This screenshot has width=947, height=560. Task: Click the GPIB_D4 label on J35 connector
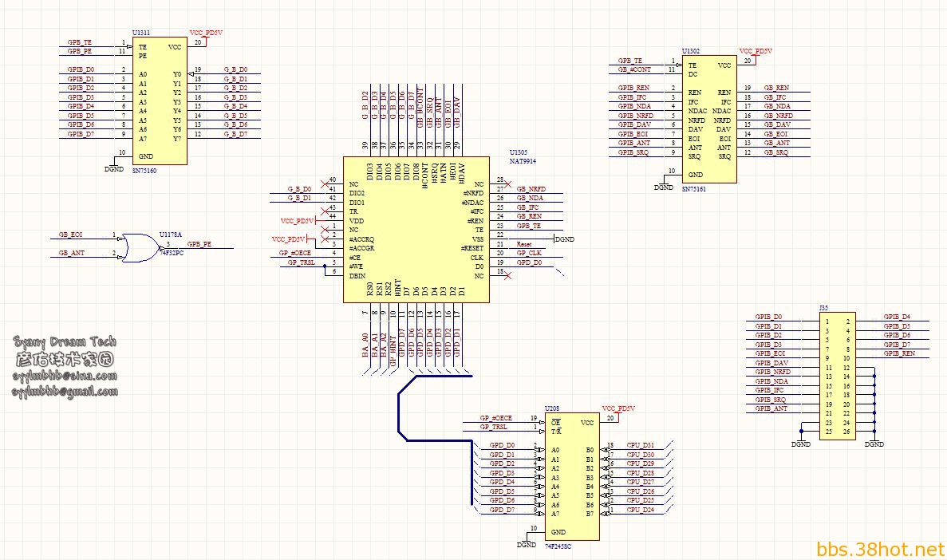click(897, 317)
